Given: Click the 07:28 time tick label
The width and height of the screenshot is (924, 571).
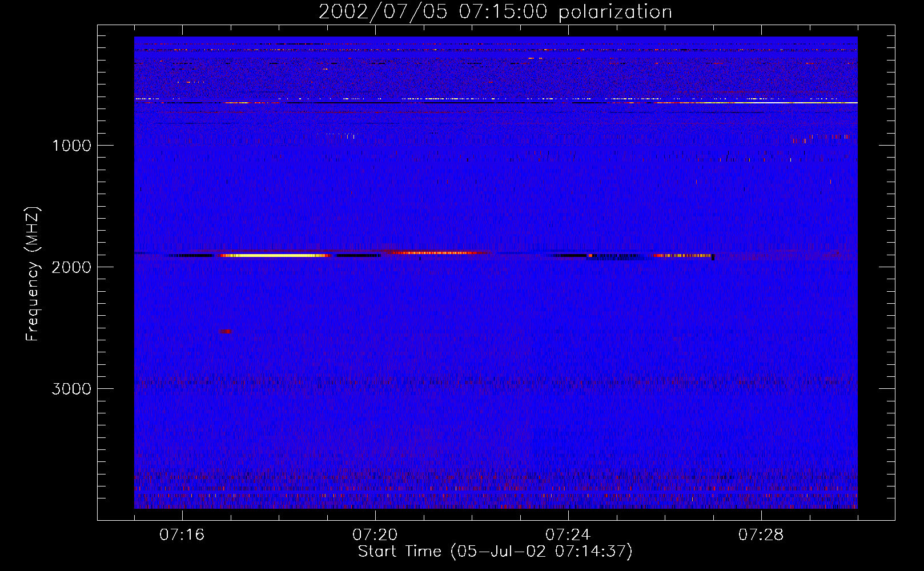Looking at the screenshot, I should (x=761, y=535).
